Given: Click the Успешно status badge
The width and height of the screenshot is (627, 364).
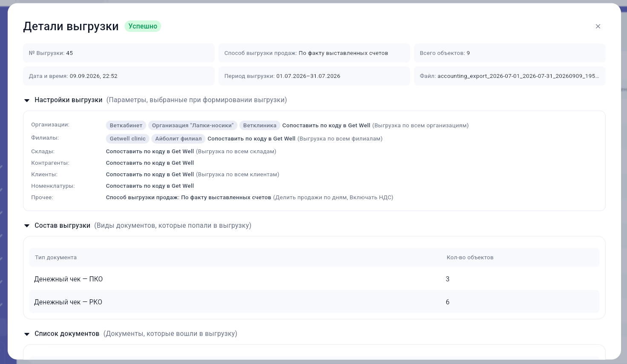Looking at the screenshot, I should (x=143, y=26).
